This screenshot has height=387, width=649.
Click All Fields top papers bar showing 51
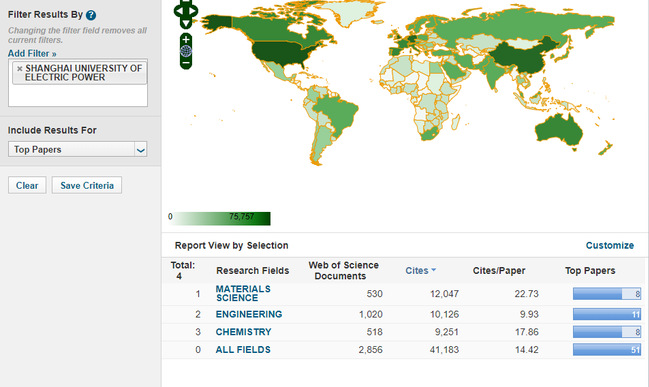point(607,350)
